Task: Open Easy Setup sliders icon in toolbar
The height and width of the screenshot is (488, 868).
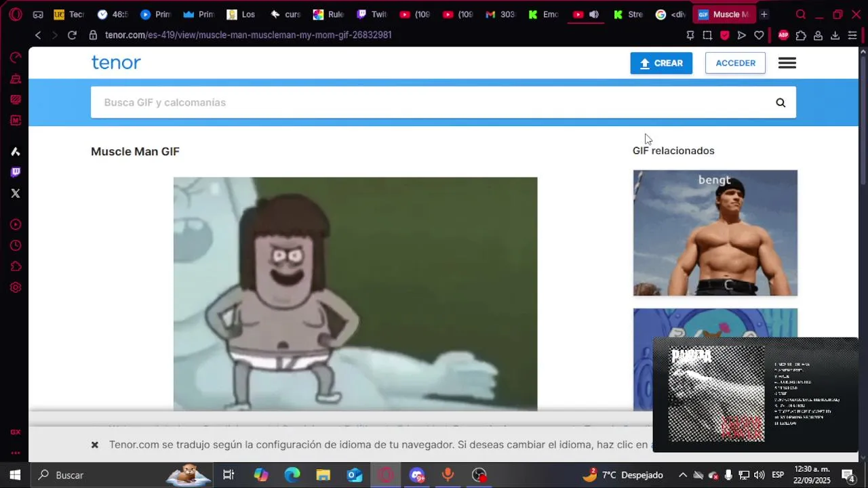Action: pos(852,35)
